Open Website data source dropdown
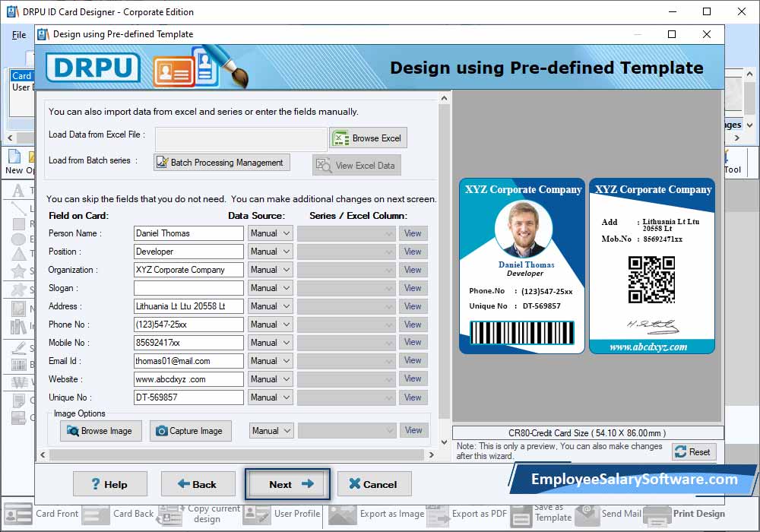Screen dimensions: 760x532 click(x=270, y=379)
